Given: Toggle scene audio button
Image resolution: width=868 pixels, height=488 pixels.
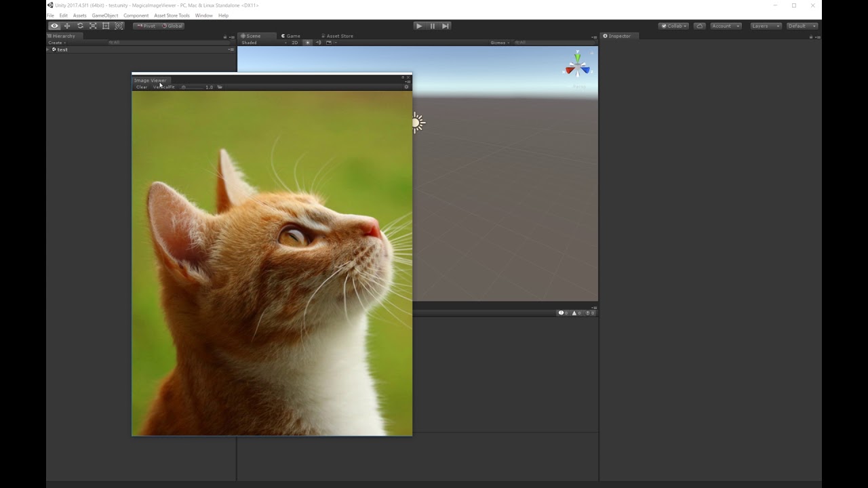Looking at the screenshot, I should (x=318, y=43).
